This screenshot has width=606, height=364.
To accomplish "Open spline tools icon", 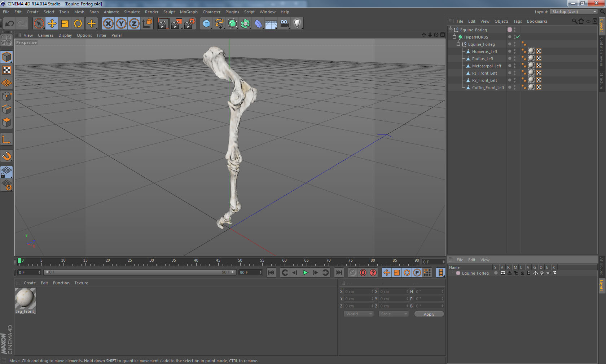I will click(x=219, y=24).
